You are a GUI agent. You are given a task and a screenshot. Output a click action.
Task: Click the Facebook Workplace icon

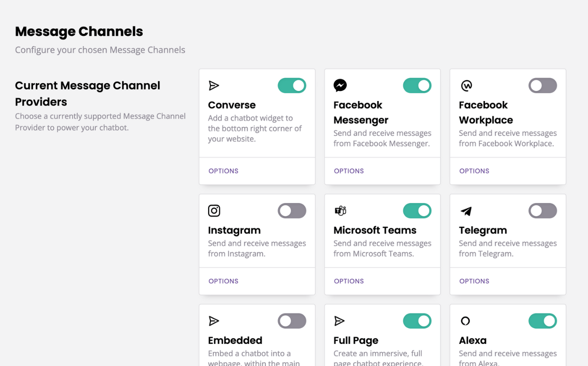(466, 85)
